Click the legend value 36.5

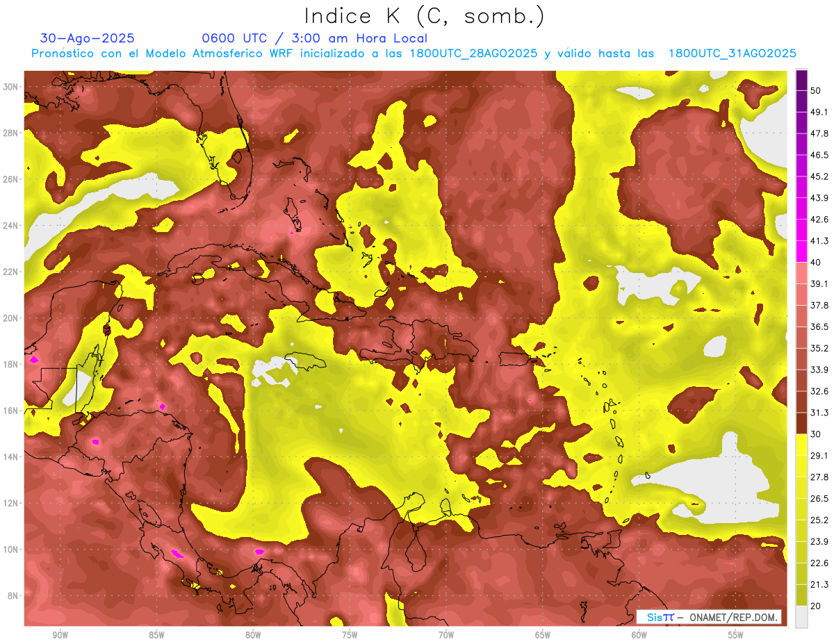(x=819, y=327)
